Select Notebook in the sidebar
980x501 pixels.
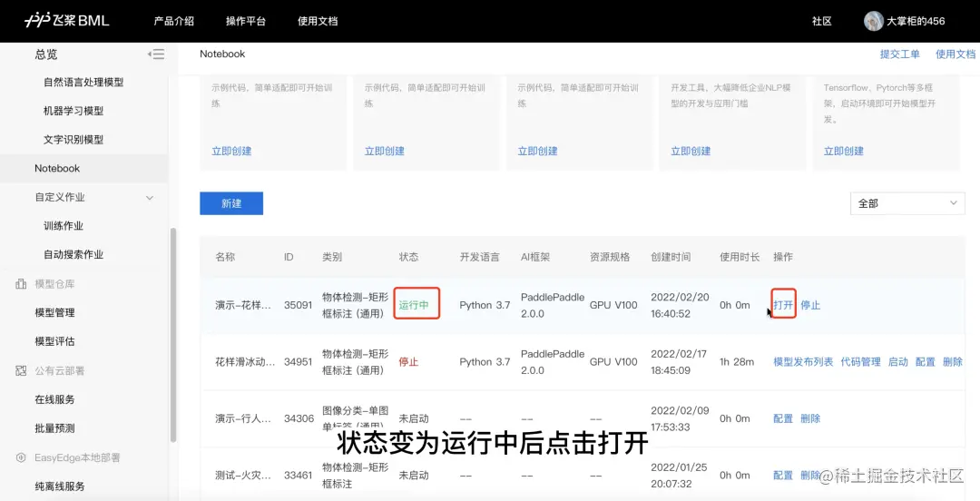coord(57,168)
